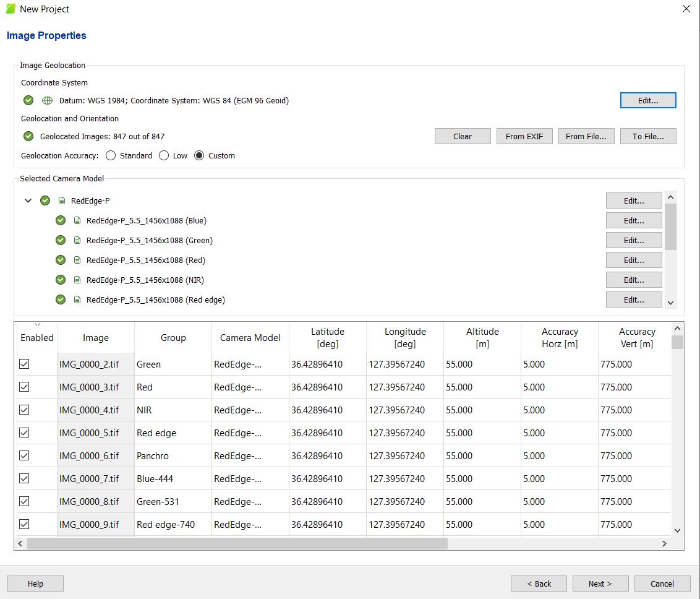Click green check icon next to coordinate system

(28, 100)
